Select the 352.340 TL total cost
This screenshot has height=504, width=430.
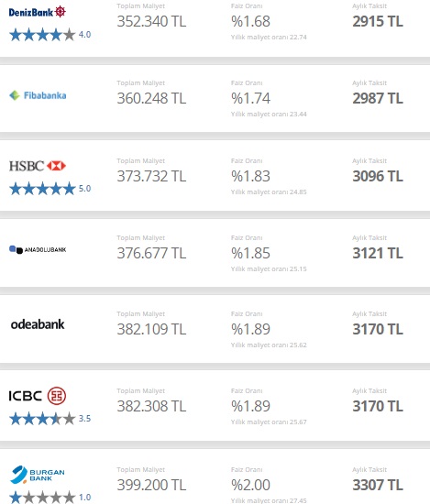tap(151, 22)
